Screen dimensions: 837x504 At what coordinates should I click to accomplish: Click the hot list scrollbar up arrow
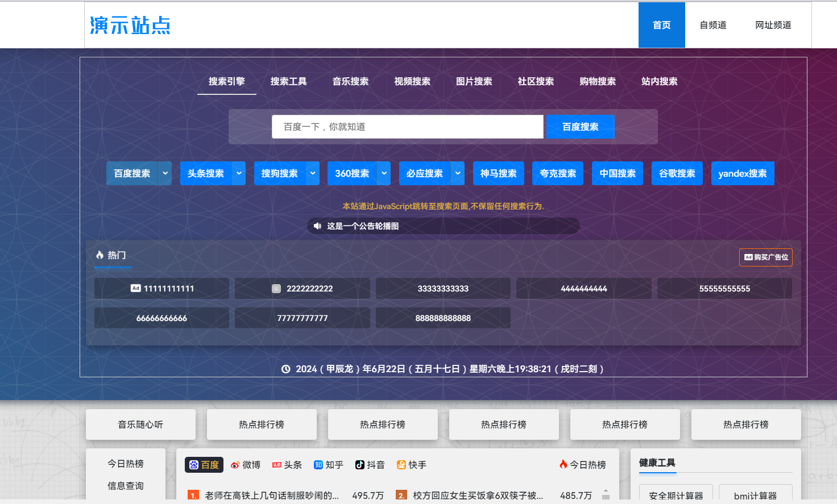606,490
